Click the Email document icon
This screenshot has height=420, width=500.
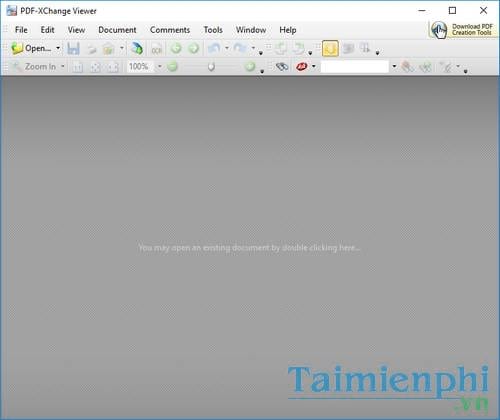[x=108, y=49]
